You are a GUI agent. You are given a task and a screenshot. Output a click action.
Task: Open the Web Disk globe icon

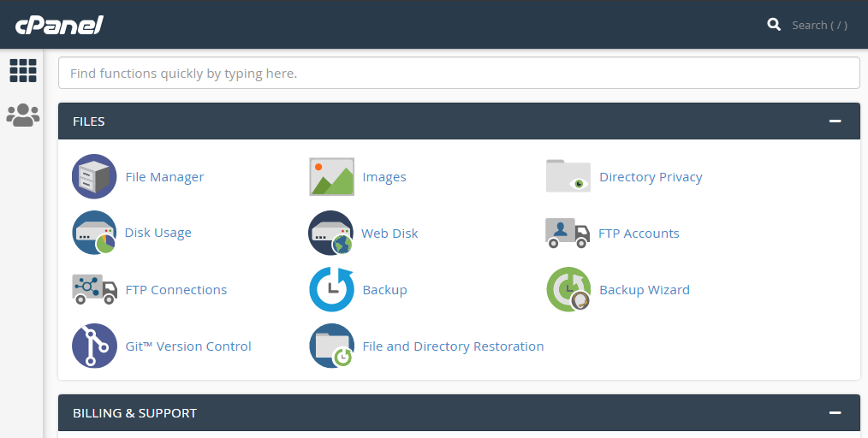pyautogui.click(x=331, y=233)
